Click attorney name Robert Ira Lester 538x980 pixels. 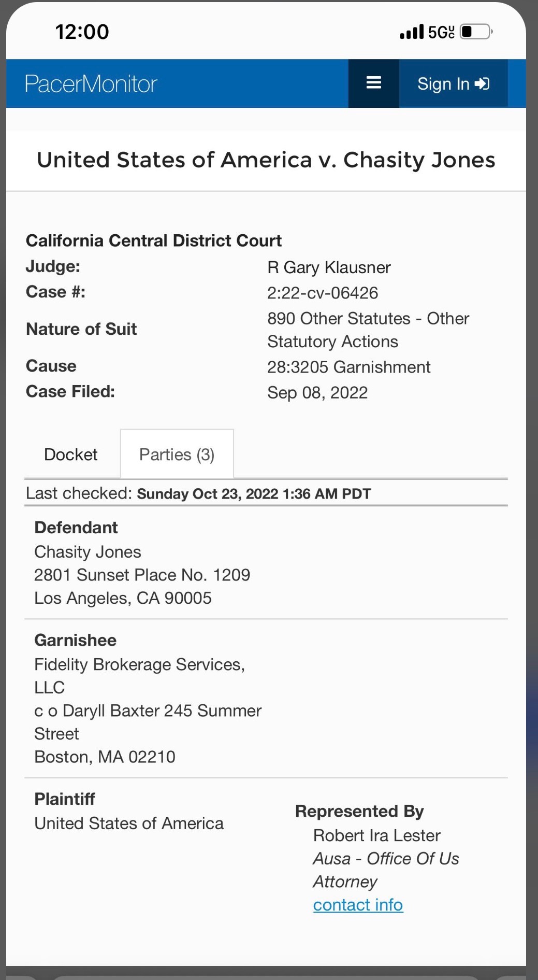click(376, 835)
